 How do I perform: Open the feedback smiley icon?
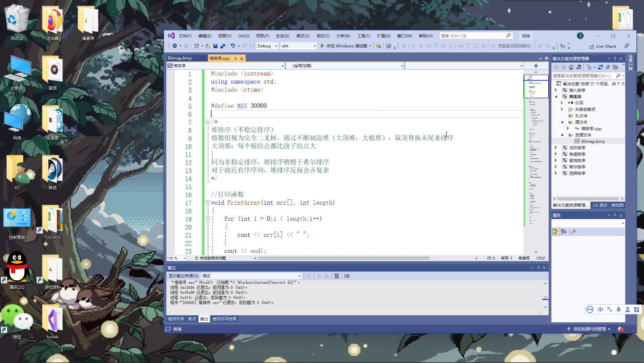coord(580,35)
